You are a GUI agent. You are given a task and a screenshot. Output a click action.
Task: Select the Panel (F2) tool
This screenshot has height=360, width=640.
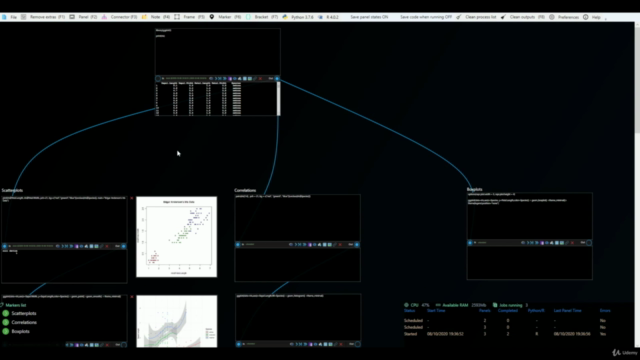[83, 17]
